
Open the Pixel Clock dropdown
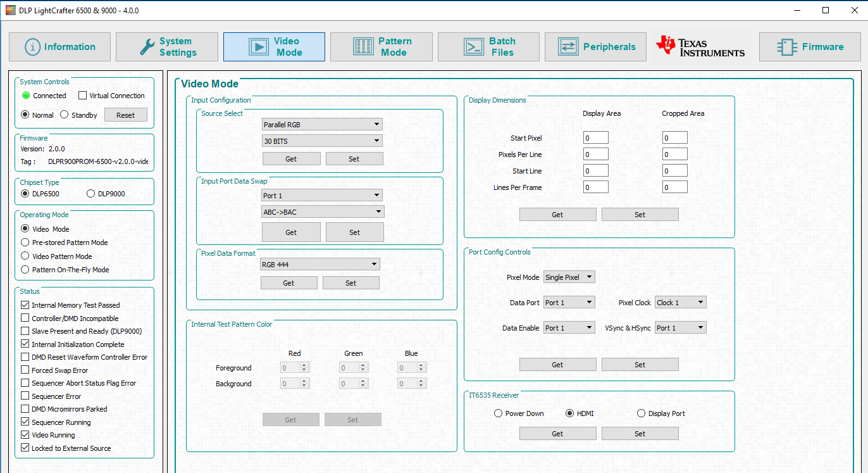coord(681,303)
